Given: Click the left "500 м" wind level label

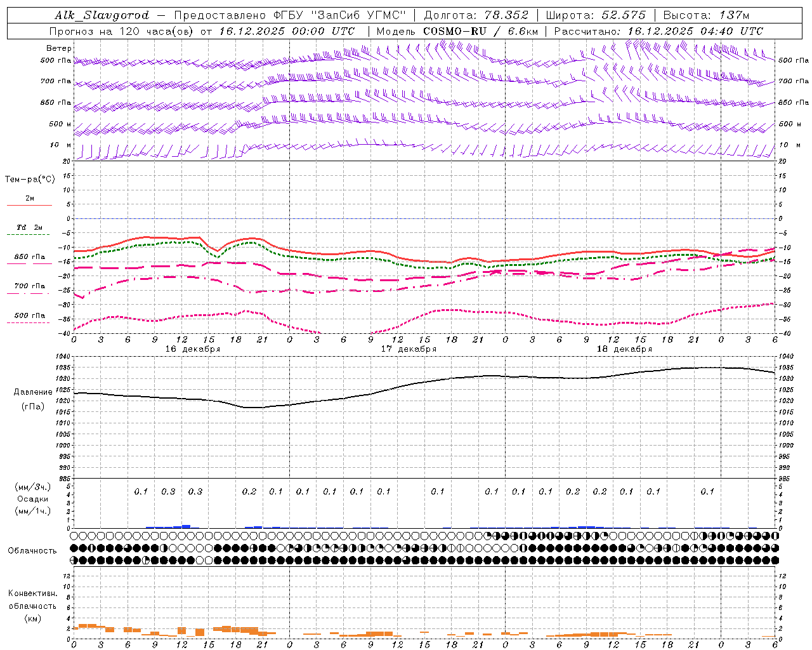Looking at the screenshot, I should (60, 124).
